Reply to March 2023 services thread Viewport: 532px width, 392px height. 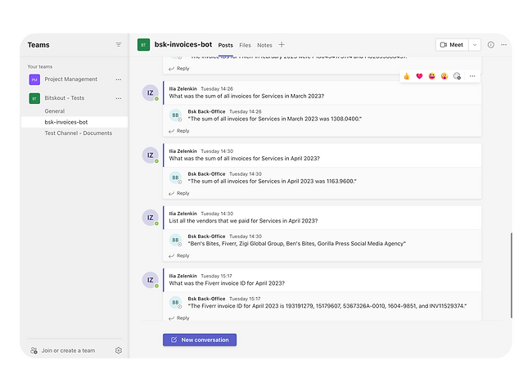click(179, 131)
